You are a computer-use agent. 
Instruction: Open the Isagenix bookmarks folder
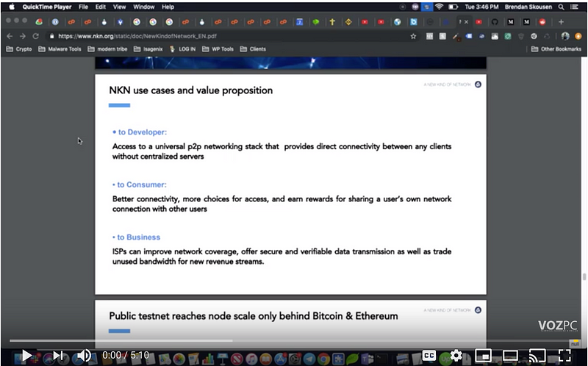148,49
